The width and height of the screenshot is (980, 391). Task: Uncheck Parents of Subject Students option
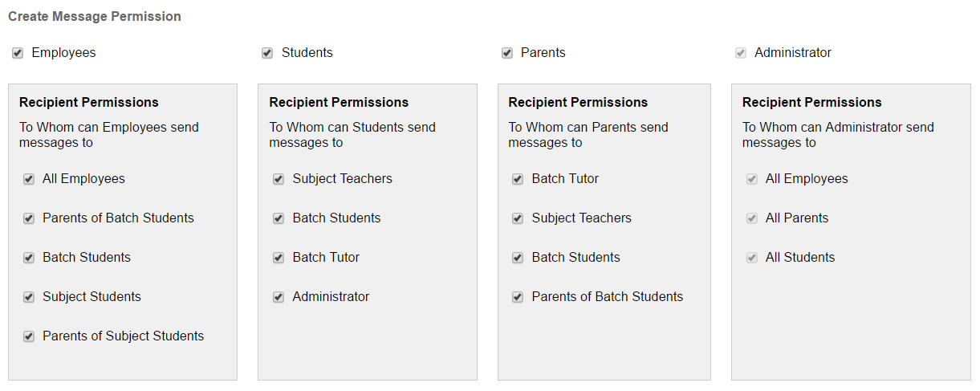click(29, 336)
